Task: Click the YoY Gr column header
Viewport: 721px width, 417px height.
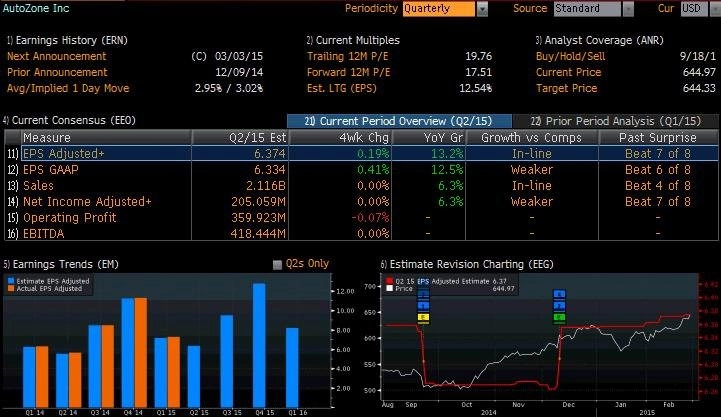Action: click(x=429, y=137)
